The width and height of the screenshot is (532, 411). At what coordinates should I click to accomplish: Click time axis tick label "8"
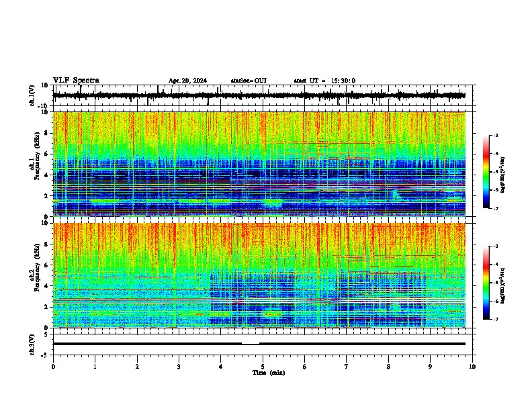[x=388, y=367]
